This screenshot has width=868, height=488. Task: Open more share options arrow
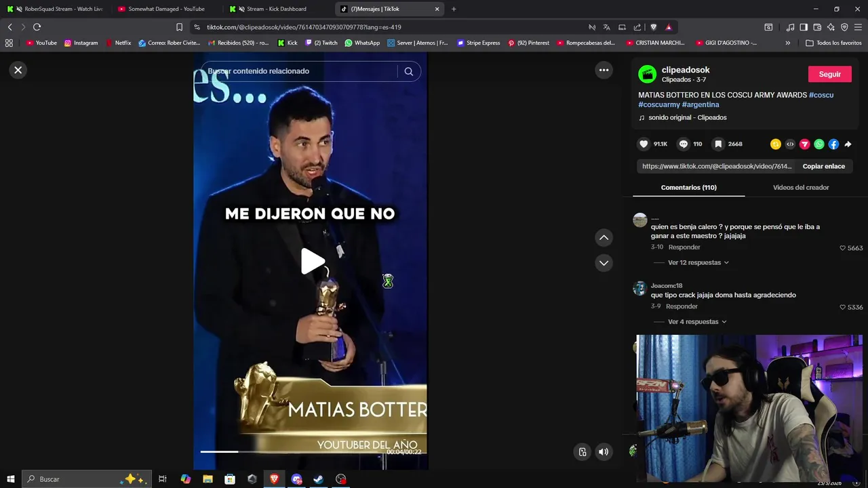point(848,144)
